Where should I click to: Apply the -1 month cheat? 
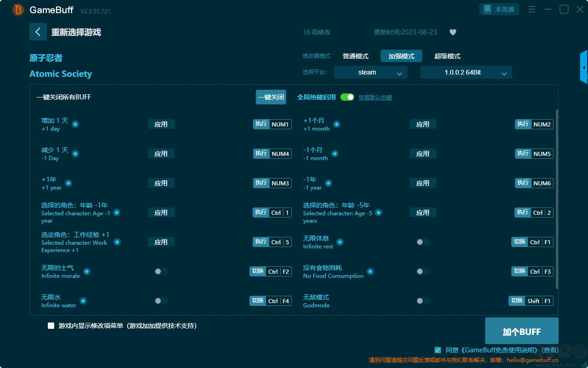[x=423, y=154]
